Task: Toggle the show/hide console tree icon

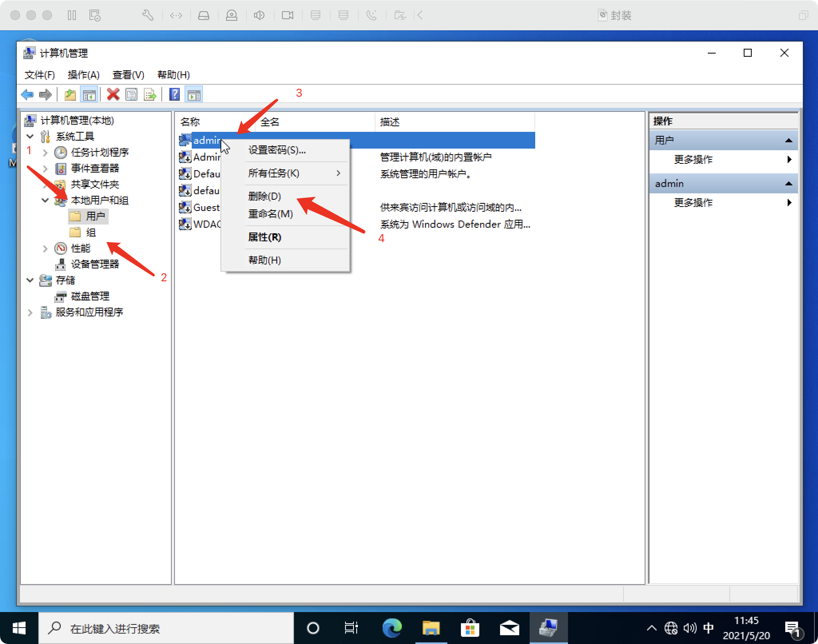Action: click(x=89, y=95)
